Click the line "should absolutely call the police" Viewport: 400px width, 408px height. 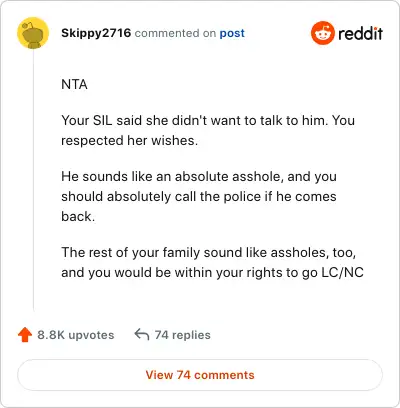199,196
